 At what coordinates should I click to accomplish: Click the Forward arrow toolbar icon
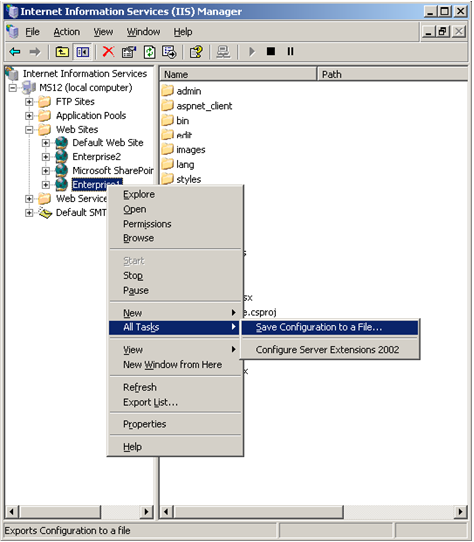click(x=35, y=52)
